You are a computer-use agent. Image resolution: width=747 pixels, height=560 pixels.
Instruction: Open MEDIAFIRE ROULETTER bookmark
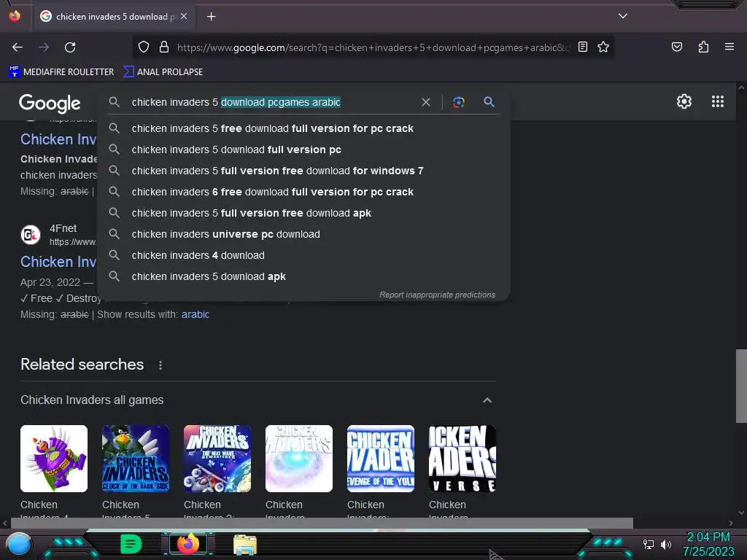61,72
